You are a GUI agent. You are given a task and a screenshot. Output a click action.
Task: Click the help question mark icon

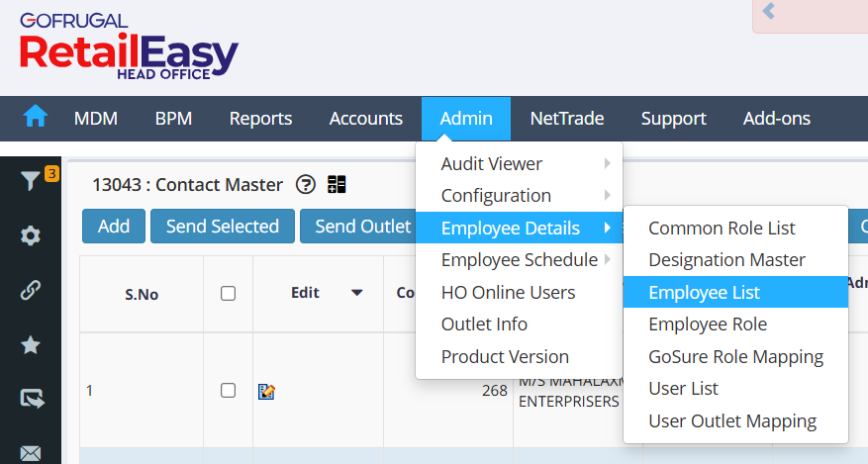coord(306,184)
